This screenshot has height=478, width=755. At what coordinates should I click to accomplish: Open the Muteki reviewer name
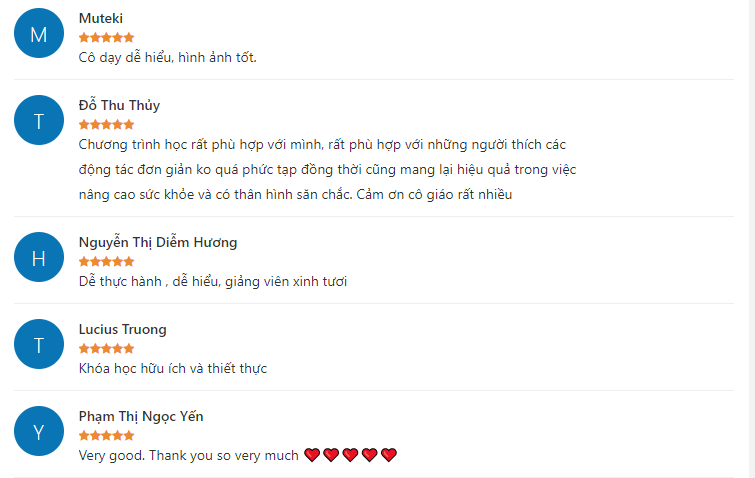tap(101, 18)
